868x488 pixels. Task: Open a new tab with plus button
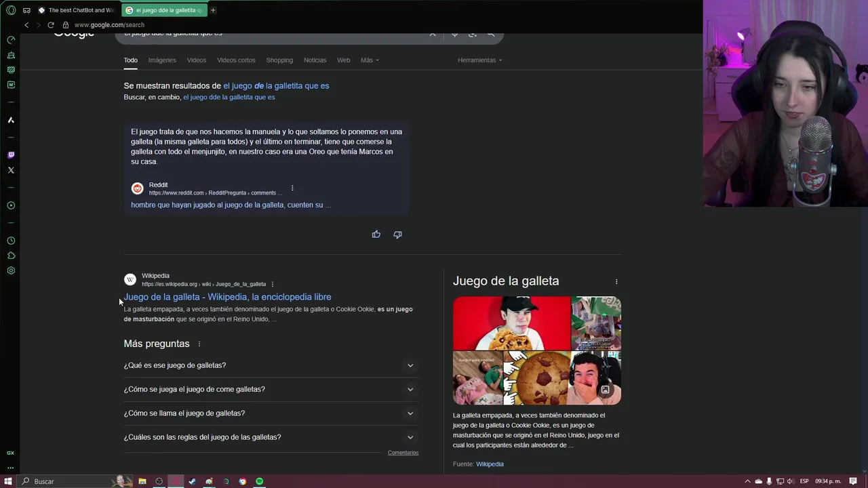coord(213,10)
